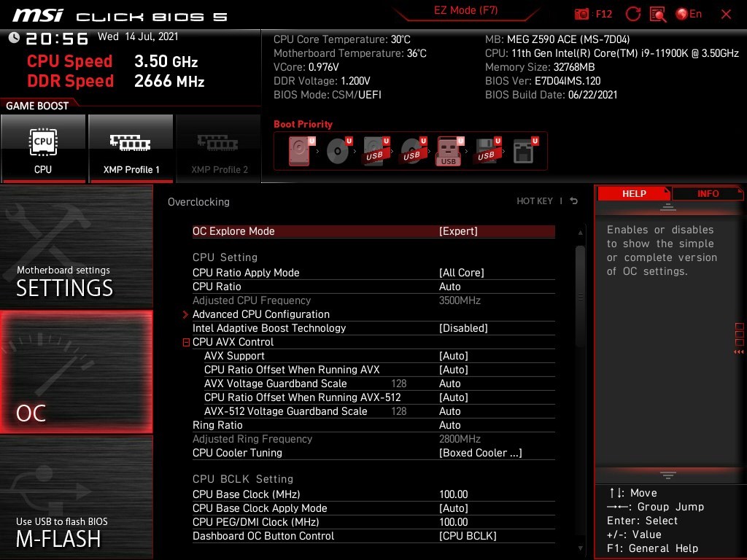Toggle the CPU Game Boost button
747x560 pixels.
(x=43, y=148)
